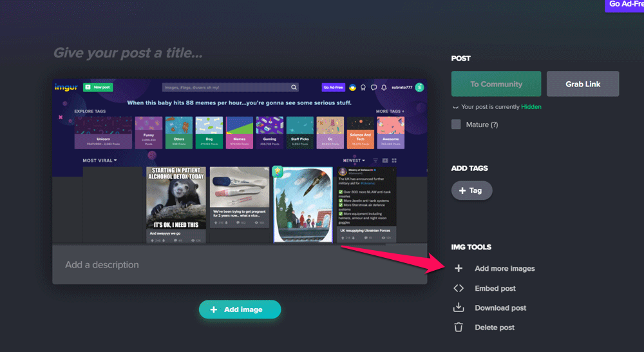Click the plus icon in the Tag button
Image resolution: width=644 pixels, height=352 pixels.
[462, 190]
